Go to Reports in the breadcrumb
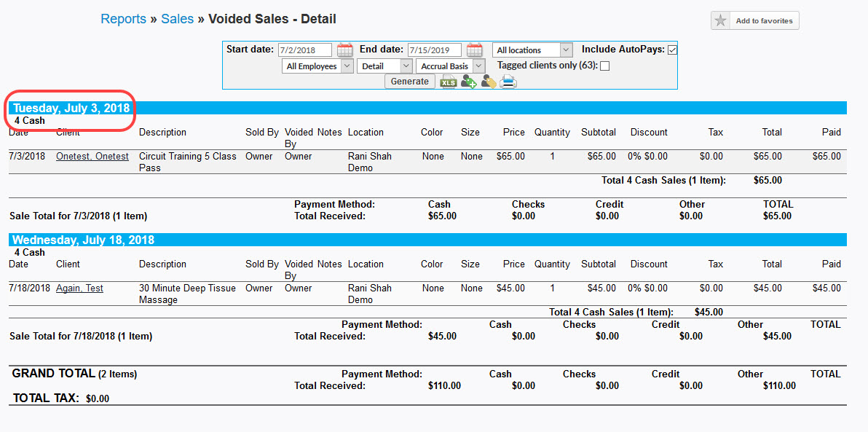 tap(123, 19)
